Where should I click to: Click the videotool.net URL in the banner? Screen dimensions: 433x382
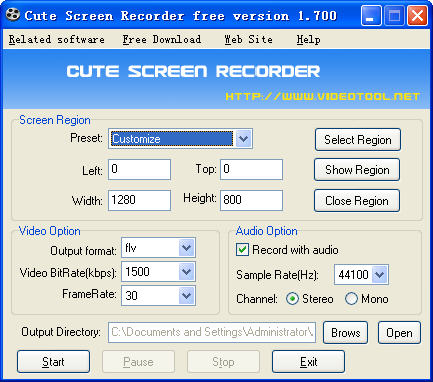point(323,96)
